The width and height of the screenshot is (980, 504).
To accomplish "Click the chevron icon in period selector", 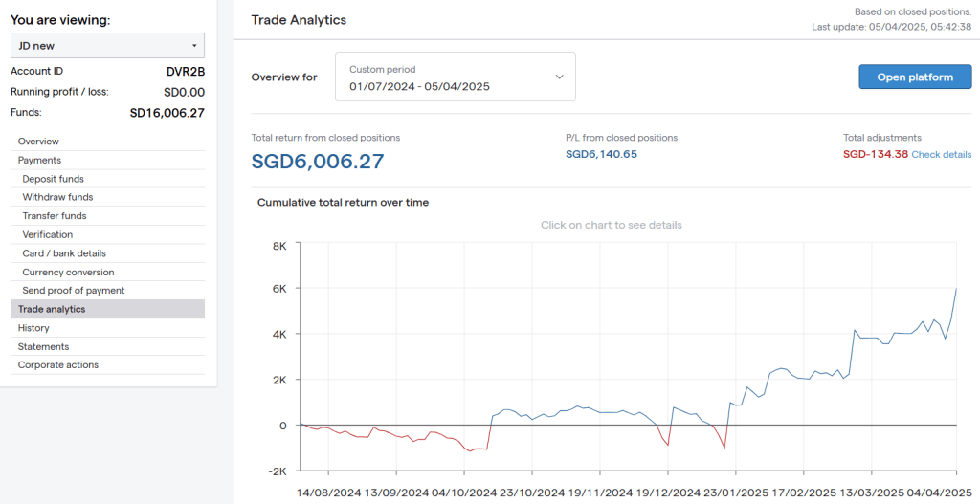I will click(560, 77).
